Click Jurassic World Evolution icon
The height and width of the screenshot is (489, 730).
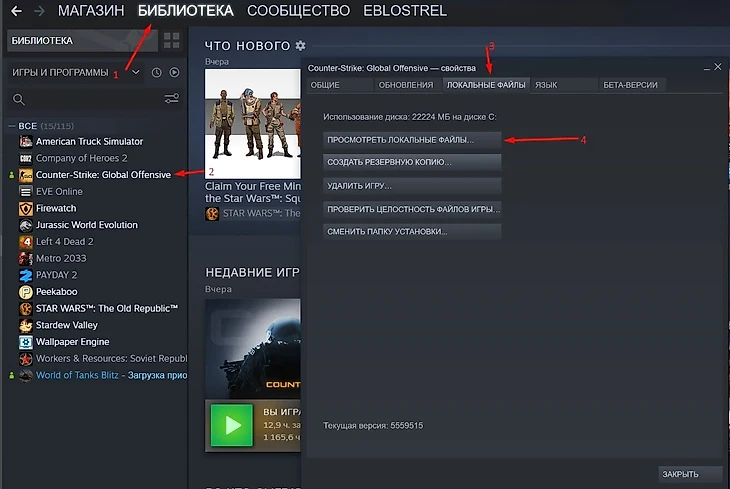(26, 225)
